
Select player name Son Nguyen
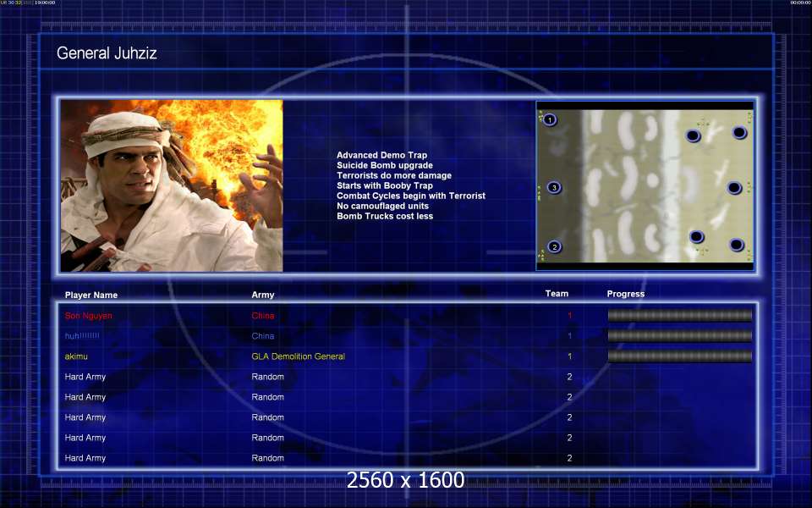pos(89,316)
